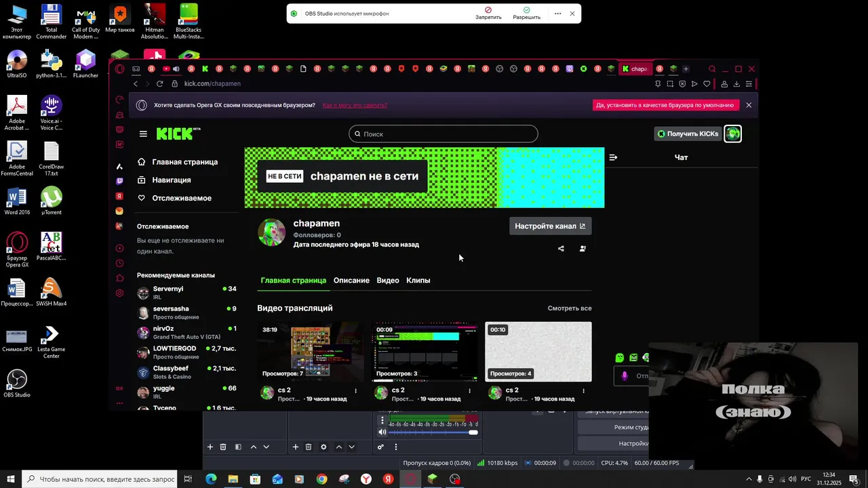Open File Explorer from the taskbar
The width and height of the screenshot is (868, 488).
tap(233, 479)
